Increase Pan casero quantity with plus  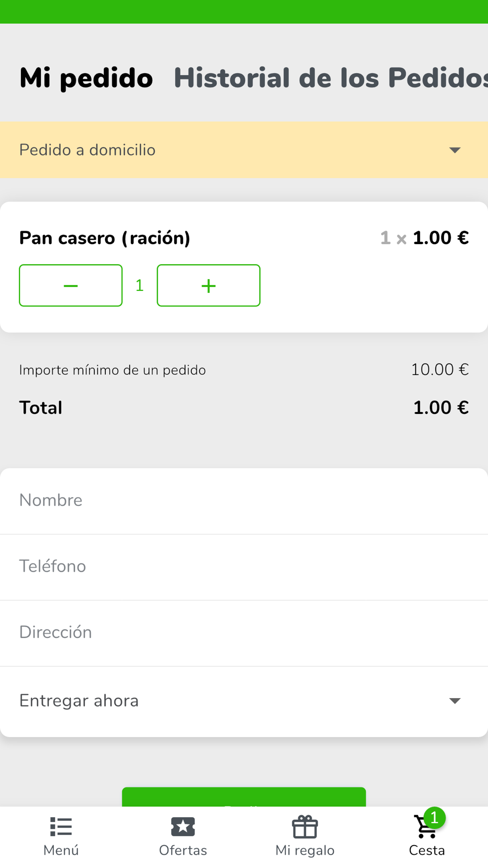208,286
